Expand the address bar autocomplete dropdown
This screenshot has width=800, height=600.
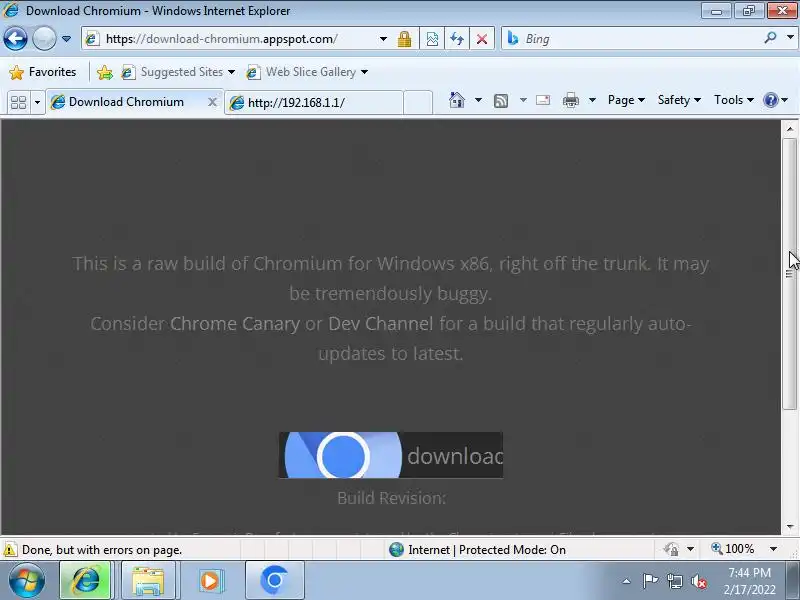pyautogui.click(x=383, y=39)
